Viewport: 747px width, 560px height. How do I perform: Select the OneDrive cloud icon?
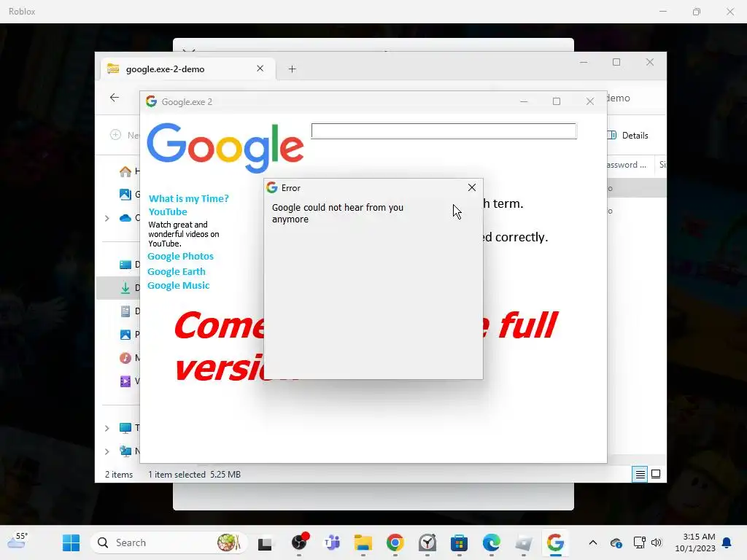pyautogui.click(x=125, y=218)
